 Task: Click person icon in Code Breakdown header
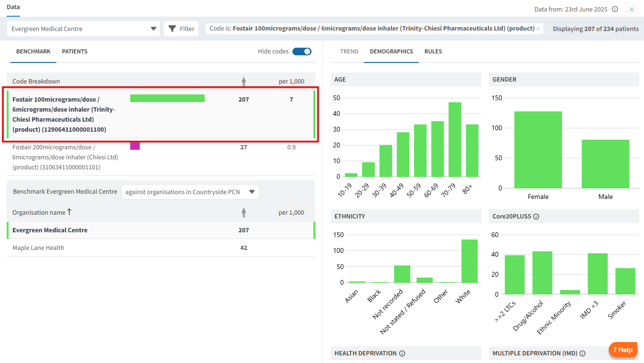pos(244,81)
